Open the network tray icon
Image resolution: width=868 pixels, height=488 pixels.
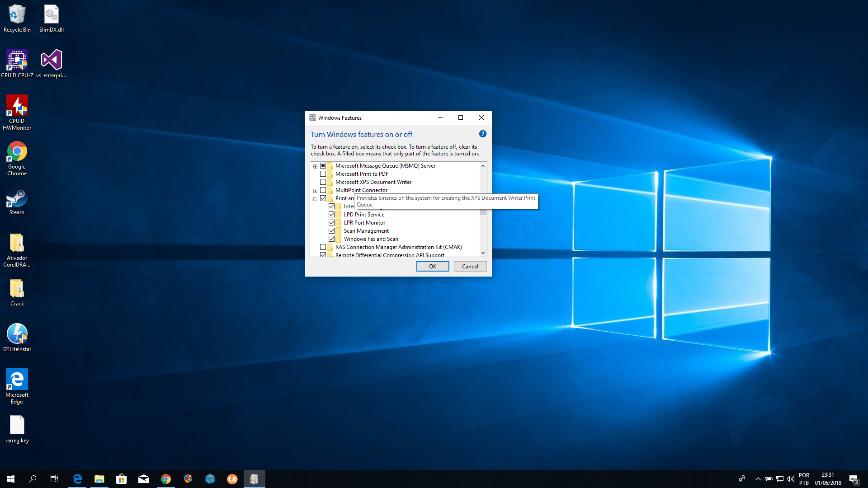pyautogui.click(x=780, y=479)
